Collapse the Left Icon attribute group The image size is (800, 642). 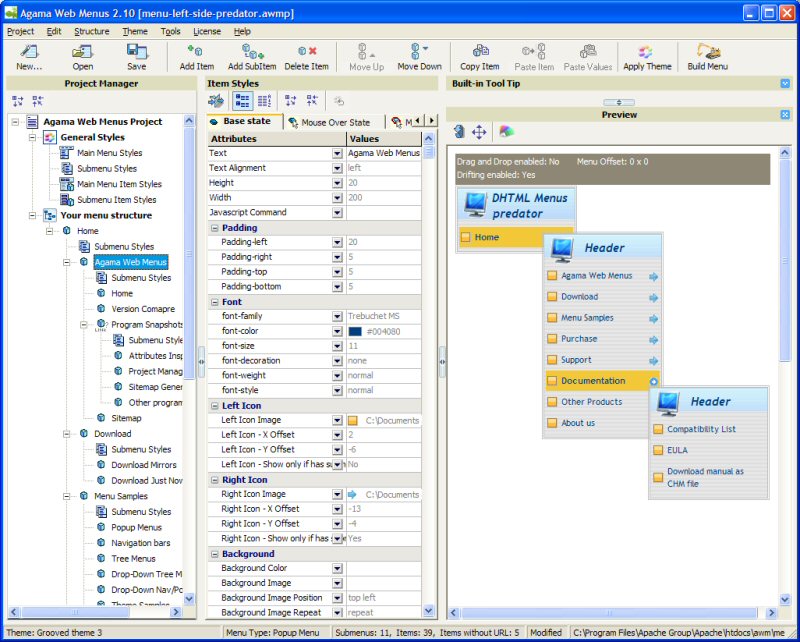coord(215,406)
